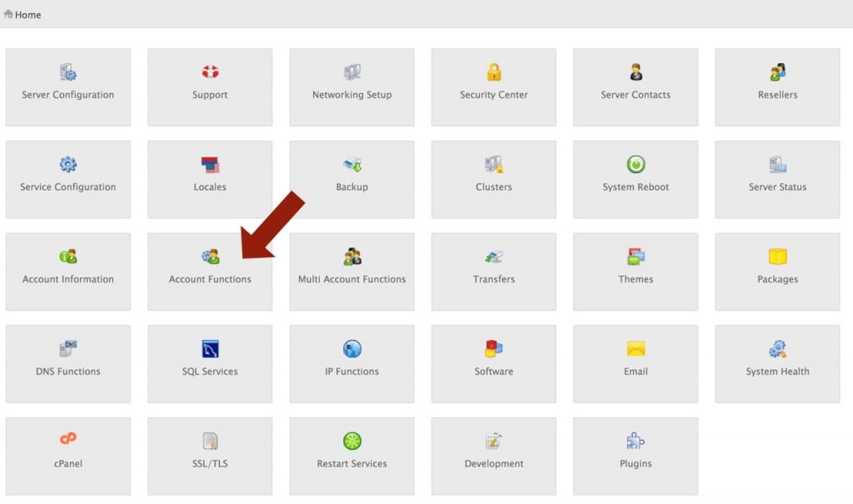Open the Account Functions icon

pyautogui.click(x=210, y=257)
